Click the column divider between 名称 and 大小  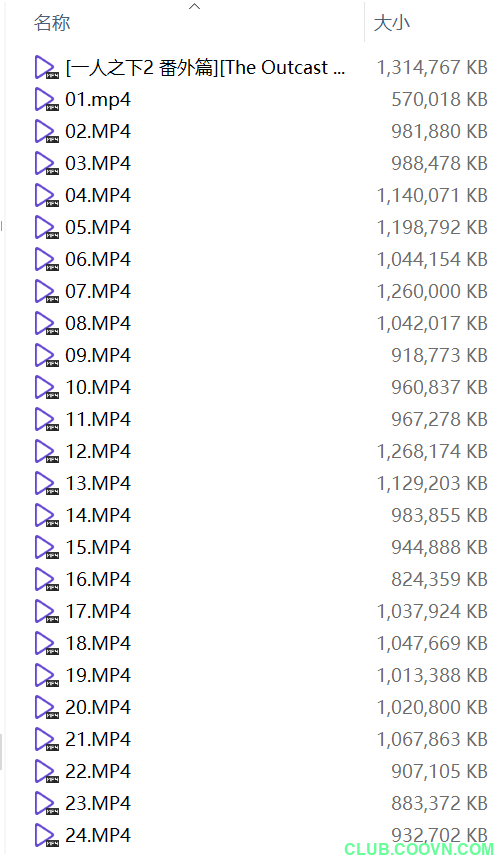point(364,22)
